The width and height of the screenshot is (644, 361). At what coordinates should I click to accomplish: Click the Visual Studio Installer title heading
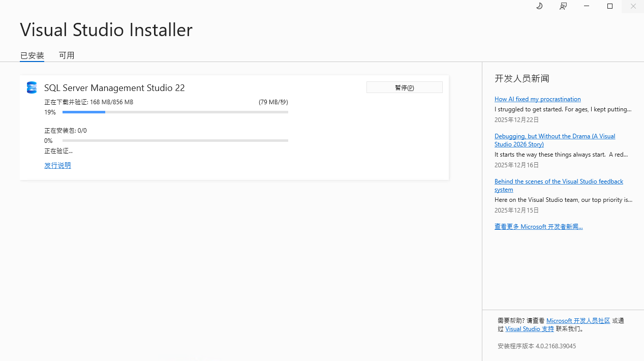coord(106,29)
